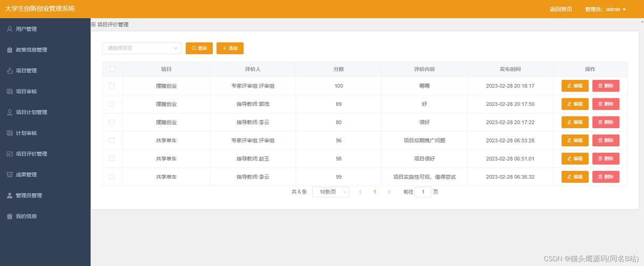Click the 大学生创新创业管理系统 title

pyautogui.click(x=40, y=9)
